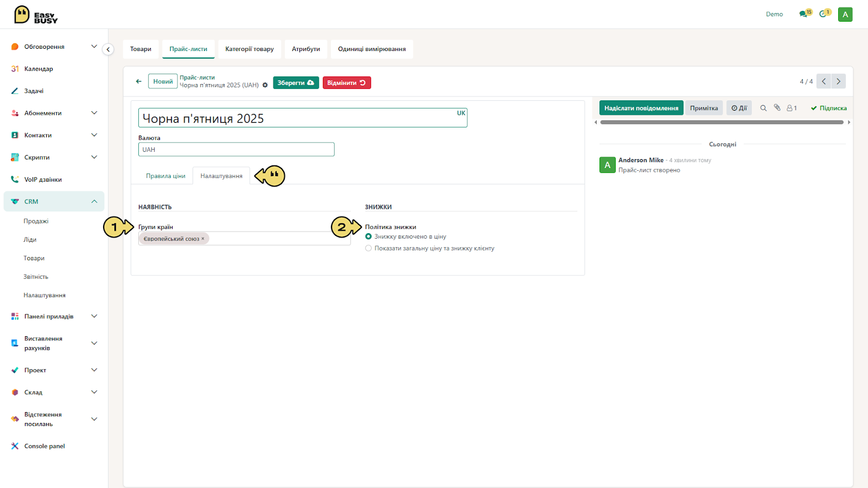This screenshot has height=488, width=868.
Task: Click Скрипти sidebar icon
Action: pyautogui.click(x=15, y=157)
